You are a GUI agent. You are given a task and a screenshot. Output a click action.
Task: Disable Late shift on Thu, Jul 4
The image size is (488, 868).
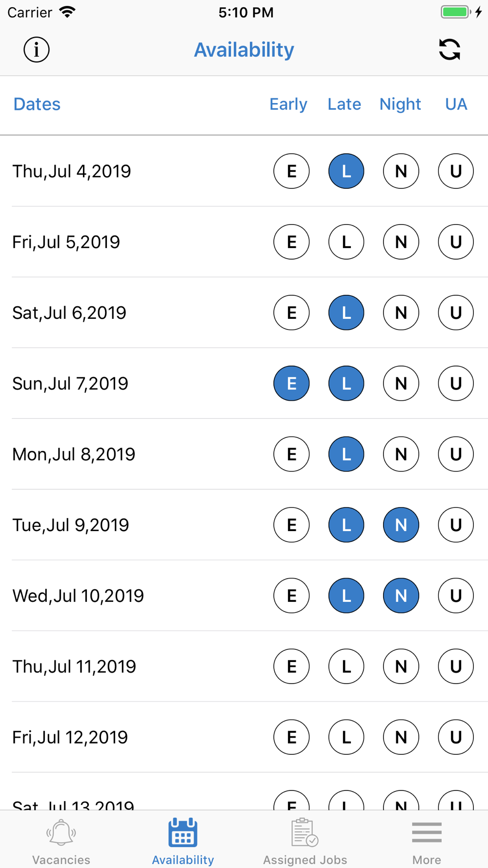point(346,171)
